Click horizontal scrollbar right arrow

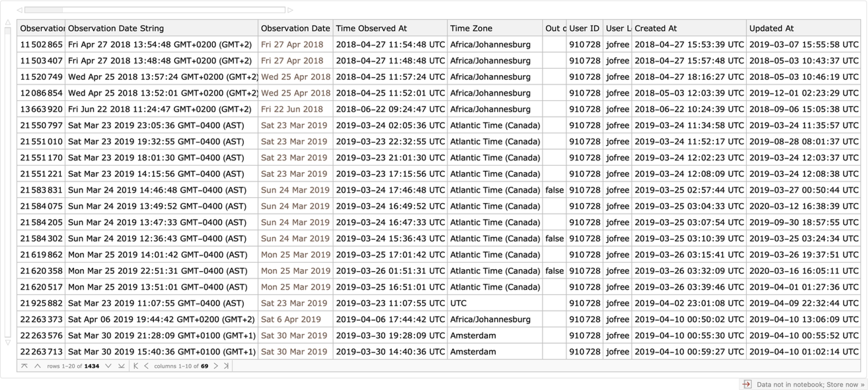pyautogui.click(x=290, y=10)
